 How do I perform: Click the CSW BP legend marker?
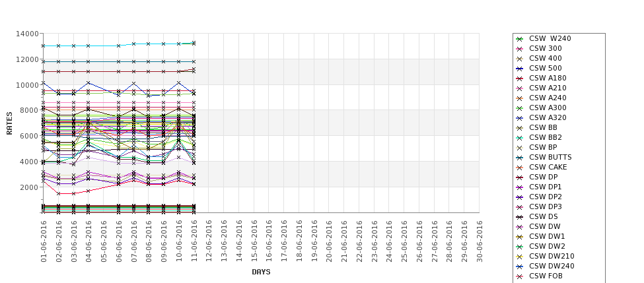pyautogui.click(x=520, y=148)
